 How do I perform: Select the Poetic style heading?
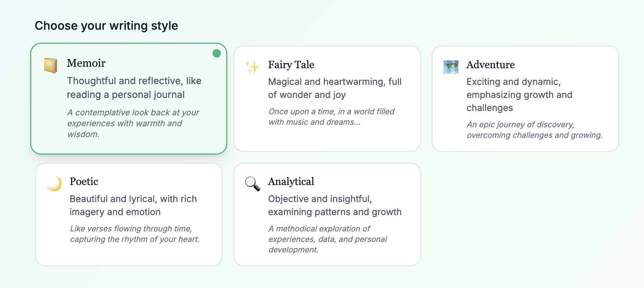(84, 181)
